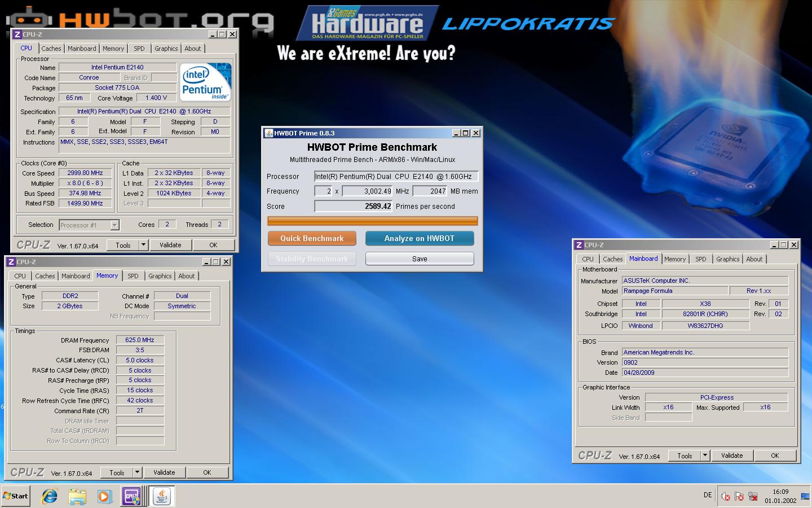Click the LPCIO value W83627DHG
The image size is (812, 508).
coord(705,326)
